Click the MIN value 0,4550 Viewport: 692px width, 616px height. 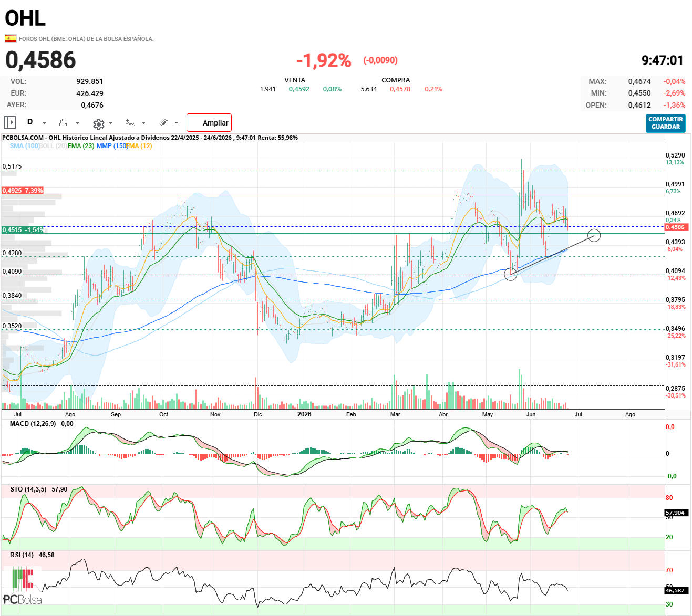(x=639, y=93)
